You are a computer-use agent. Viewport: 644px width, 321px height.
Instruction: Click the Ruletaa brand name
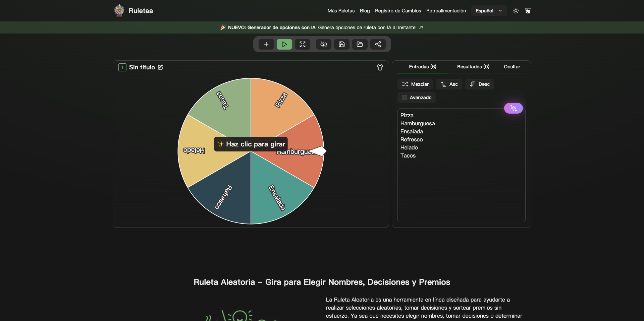141,11
